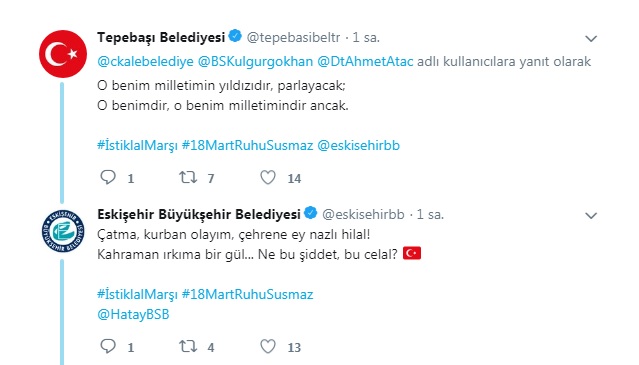Viewport: 639px width, 365px height.
Task: Open the @eskisehirbb mention in tweet text
Action: point(359,145)
